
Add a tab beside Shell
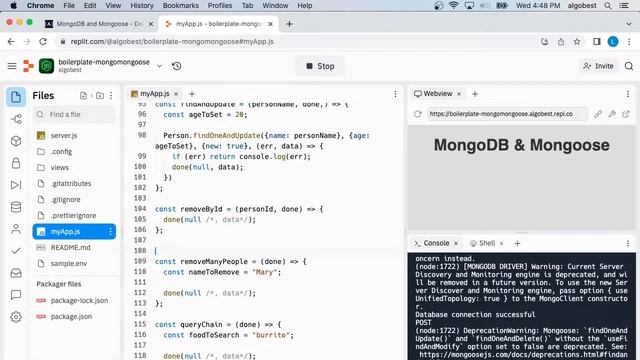517,243
